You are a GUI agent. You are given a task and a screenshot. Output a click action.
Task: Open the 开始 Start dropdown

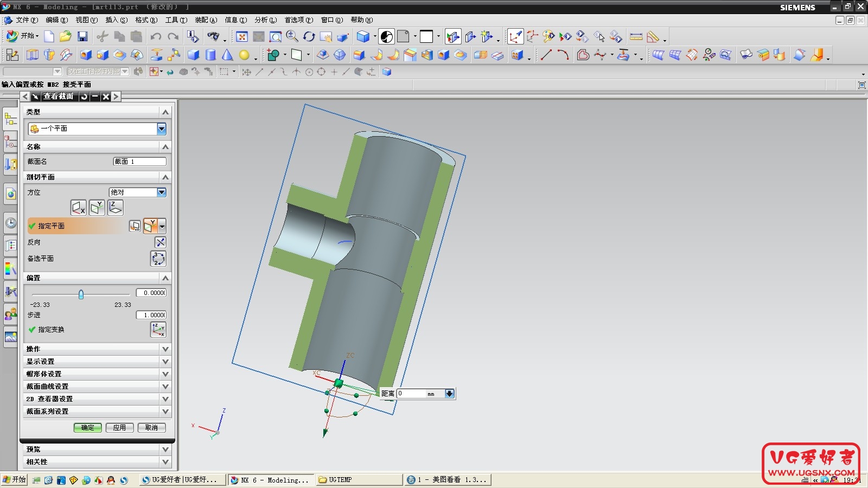point(22,36)
